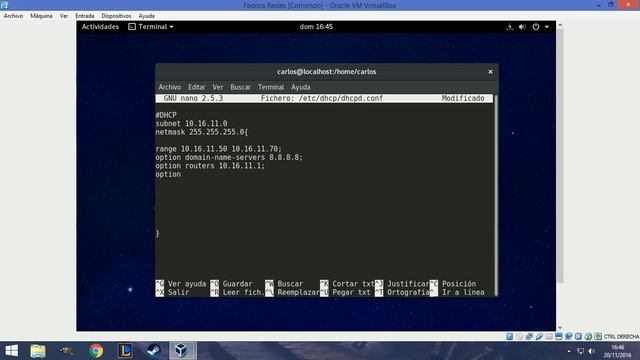Open the GNOME clock showing dom 16:45

pyautogui.click(x=316, y=27)
